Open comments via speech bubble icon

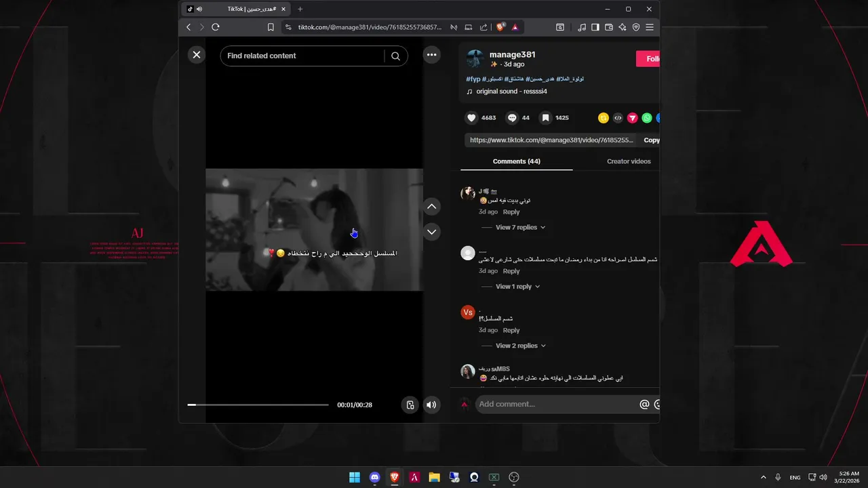[x=512, y=118]
